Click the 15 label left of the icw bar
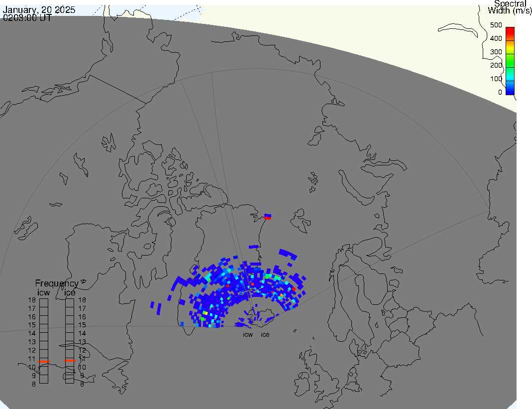The width and height of the screenshot is (532, 409). (32, 325)
